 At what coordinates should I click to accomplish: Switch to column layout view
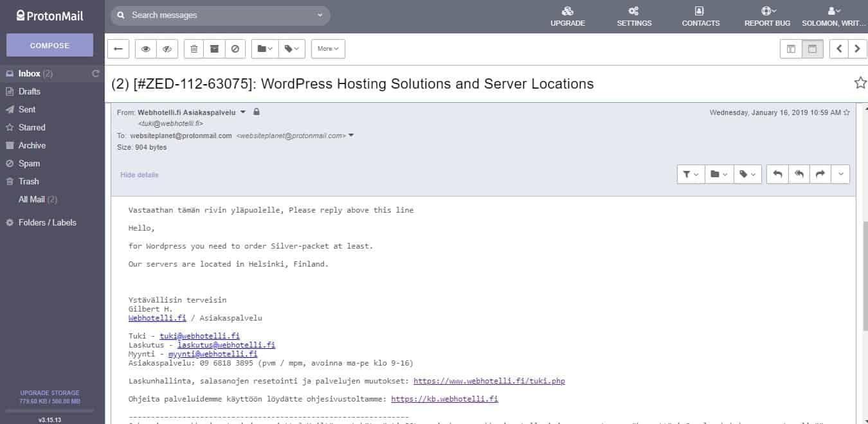pyautogui.click(x=791, y=49)
